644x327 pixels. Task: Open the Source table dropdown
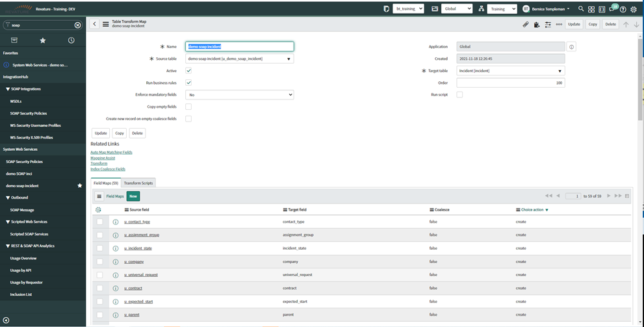point(239,59)
